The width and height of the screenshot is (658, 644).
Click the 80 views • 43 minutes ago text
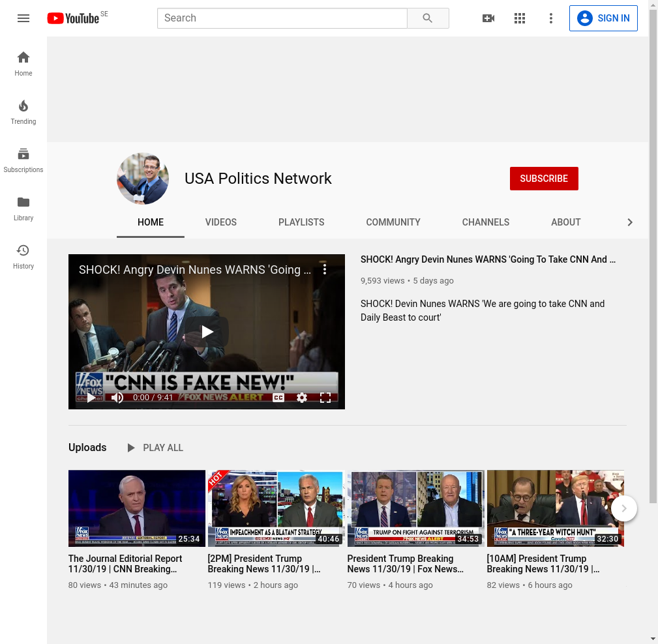pos(118,585)
